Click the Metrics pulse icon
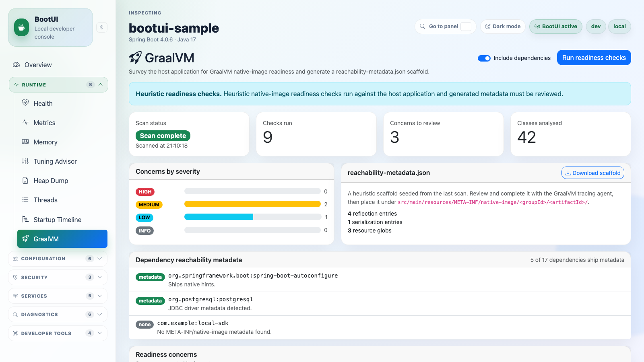 [x=25, y=122]
